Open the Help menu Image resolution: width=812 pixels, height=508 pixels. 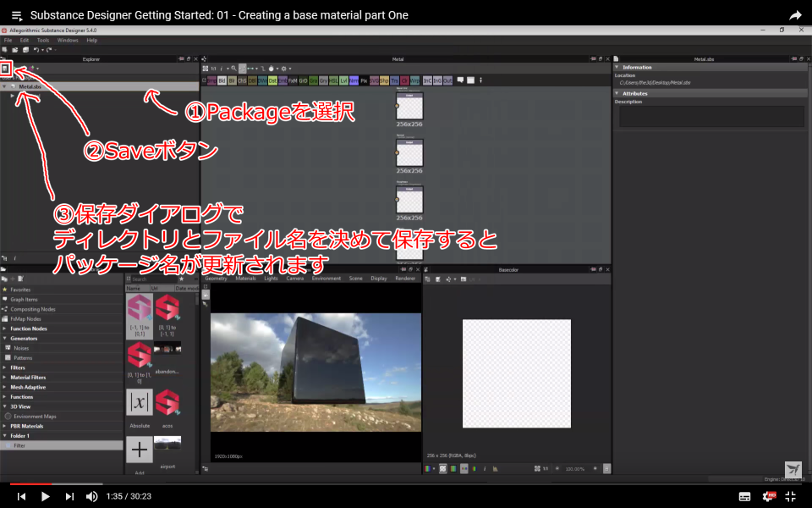(x=92, y=40)
